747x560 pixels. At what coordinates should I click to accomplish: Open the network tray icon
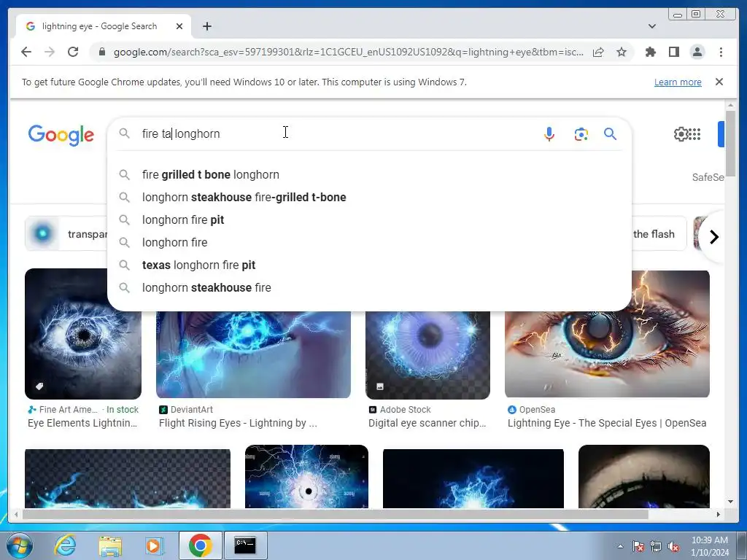pos(656,547)
